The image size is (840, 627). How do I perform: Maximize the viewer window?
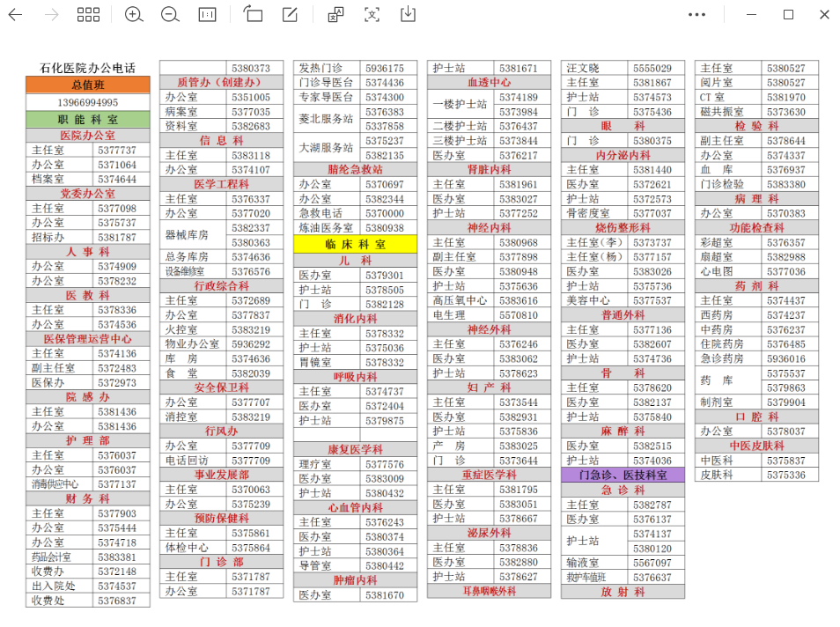point(788,15)
